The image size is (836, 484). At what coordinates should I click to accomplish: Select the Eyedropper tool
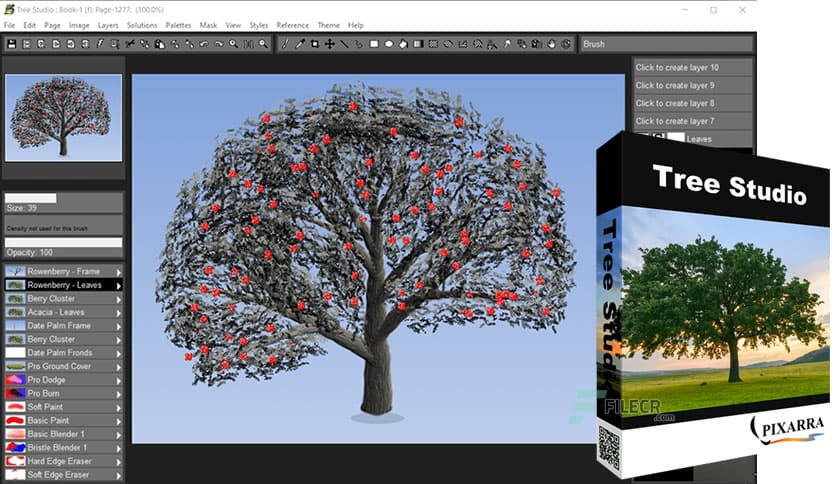click(x=300, y=44)
